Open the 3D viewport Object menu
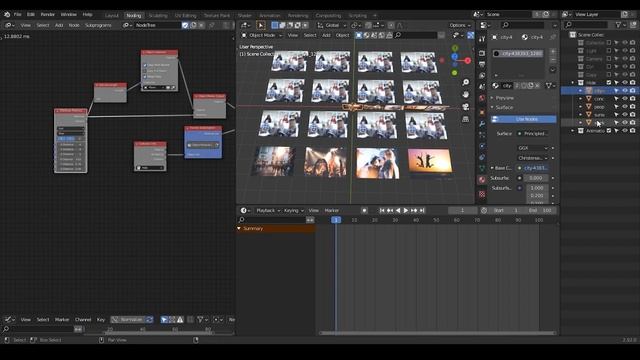The image size is (640, 360). coord(342,36)
